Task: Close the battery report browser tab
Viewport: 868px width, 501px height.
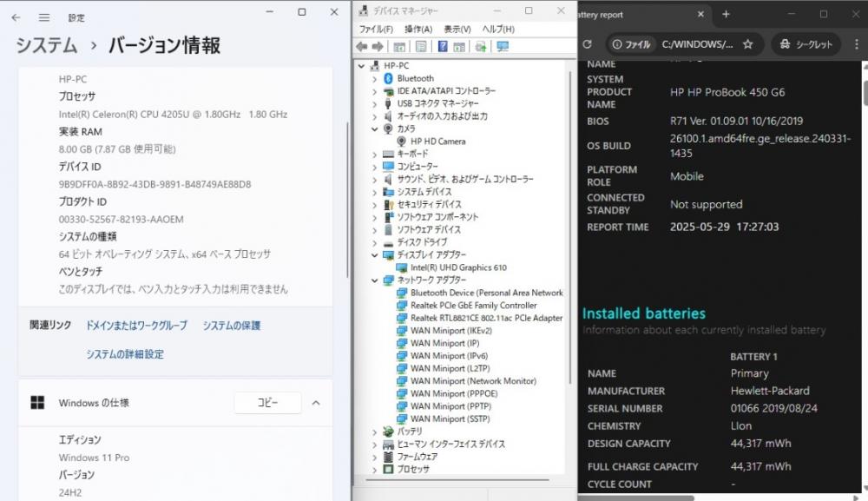Action: tap(700, 15)
